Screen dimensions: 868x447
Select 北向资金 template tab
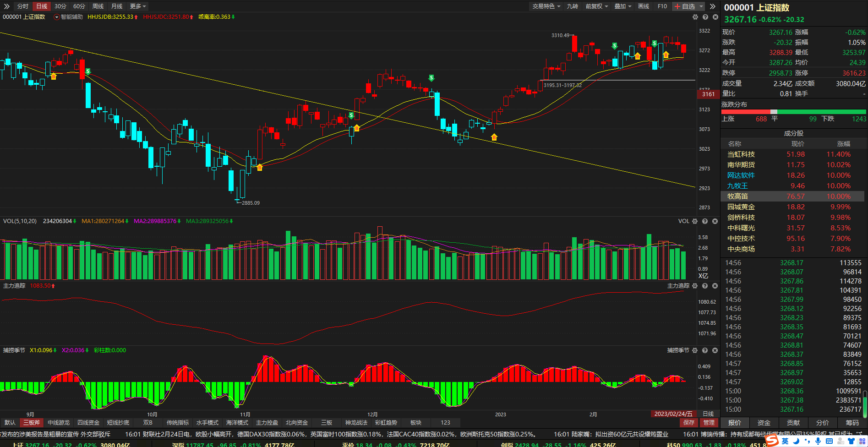[297, 423]
